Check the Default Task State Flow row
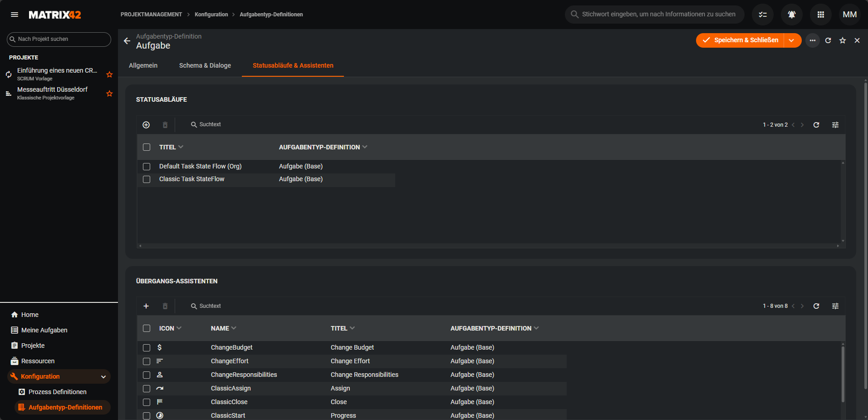The height and width of the screenshot is (420, 868). (147, 167)
